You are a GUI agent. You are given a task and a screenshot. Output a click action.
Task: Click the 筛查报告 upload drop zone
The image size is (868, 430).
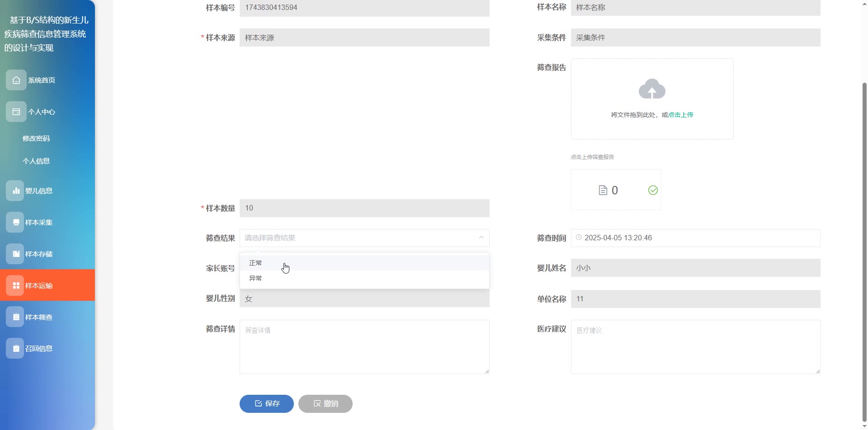pyautogui.click(x=652, y=99)
